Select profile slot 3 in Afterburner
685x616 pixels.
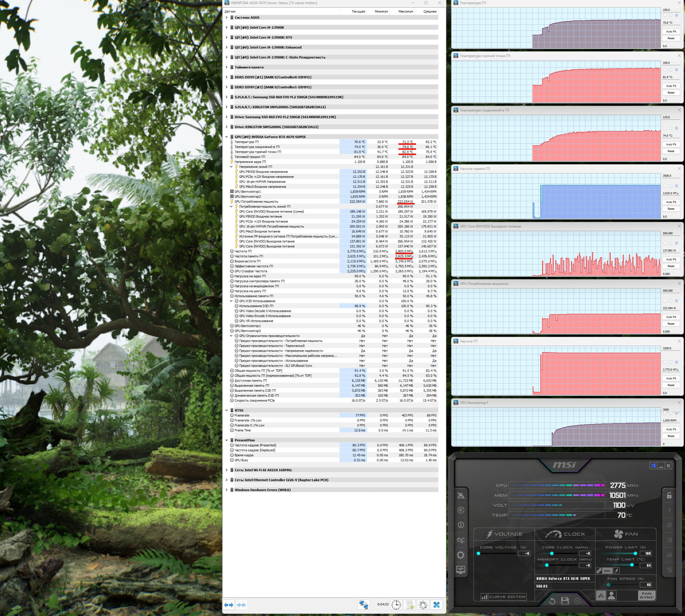(669, 540)
